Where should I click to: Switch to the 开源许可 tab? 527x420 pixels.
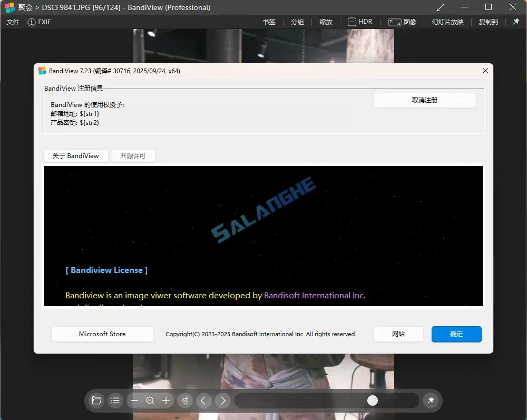133,156
